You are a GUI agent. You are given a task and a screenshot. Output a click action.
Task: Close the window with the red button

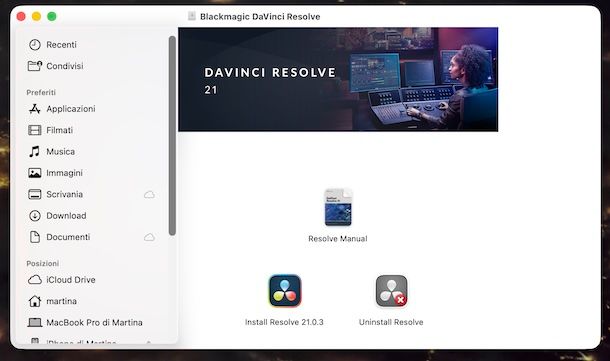(21, 16)
